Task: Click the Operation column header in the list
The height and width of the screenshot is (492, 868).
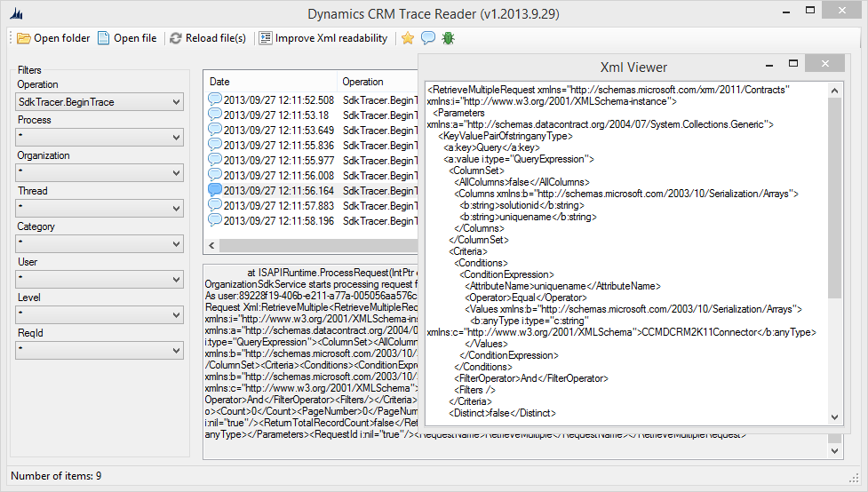Action: (378, 82)
